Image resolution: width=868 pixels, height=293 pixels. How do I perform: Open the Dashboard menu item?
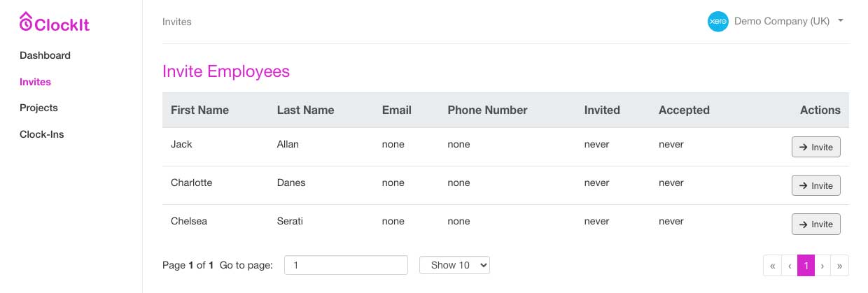click(x=45, y=55)
